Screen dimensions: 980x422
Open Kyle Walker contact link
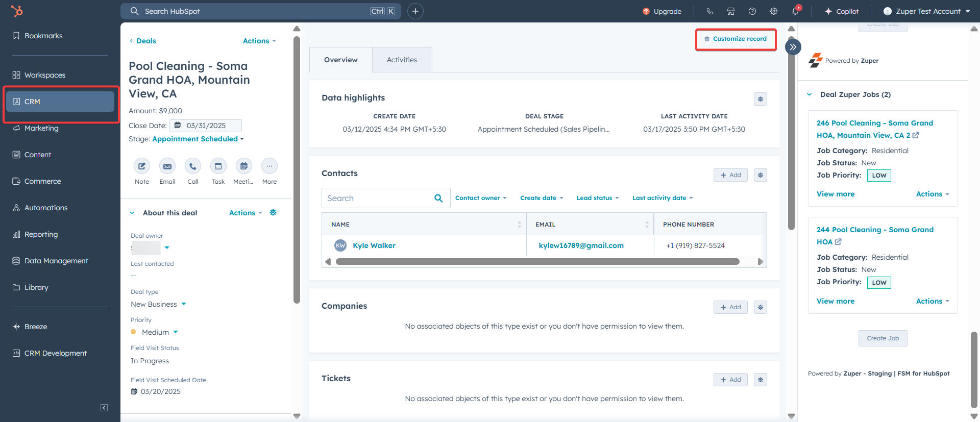(x=374, y=245)
